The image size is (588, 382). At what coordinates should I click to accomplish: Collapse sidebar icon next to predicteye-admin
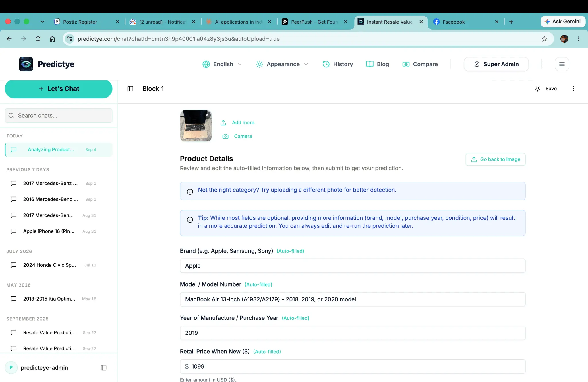[104, 368]
